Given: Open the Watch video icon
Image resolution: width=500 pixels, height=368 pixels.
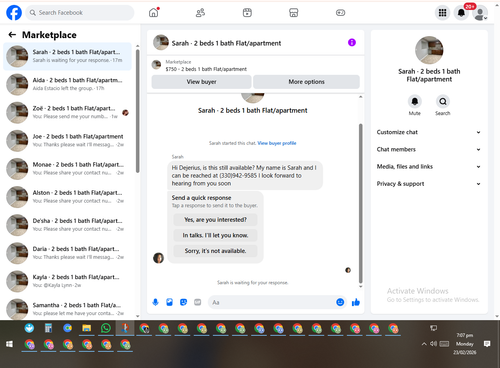Looking at the screenshot, I should pyautogui.click(x=247, y=13).
